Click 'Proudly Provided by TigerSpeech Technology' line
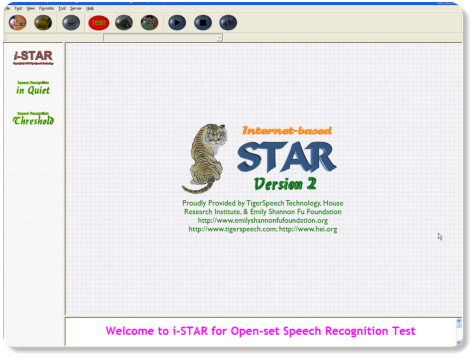The height and width of the screenshot is (360, 475). pos(263,203)
